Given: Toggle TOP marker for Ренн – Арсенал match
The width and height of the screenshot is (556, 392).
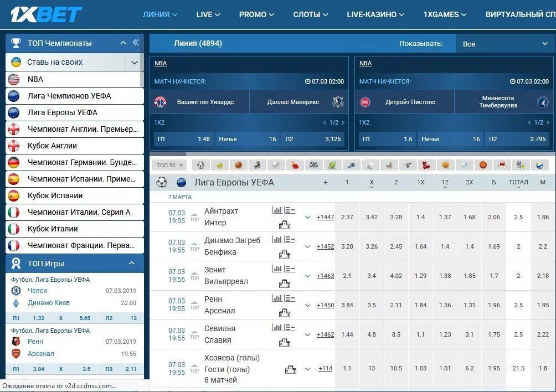Looking at the screenshot, I should click(194, 305).
